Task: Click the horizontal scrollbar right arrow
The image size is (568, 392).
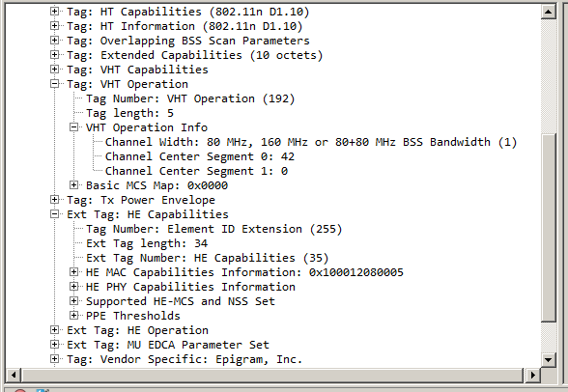Action: click(x=533, y=375)
